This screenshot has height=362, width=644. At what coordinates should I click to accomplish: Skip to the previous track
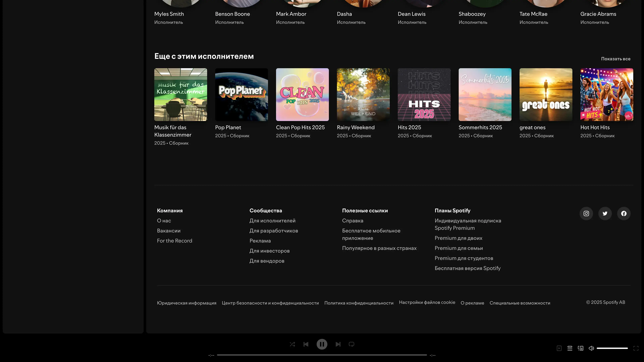click(306, 344)
